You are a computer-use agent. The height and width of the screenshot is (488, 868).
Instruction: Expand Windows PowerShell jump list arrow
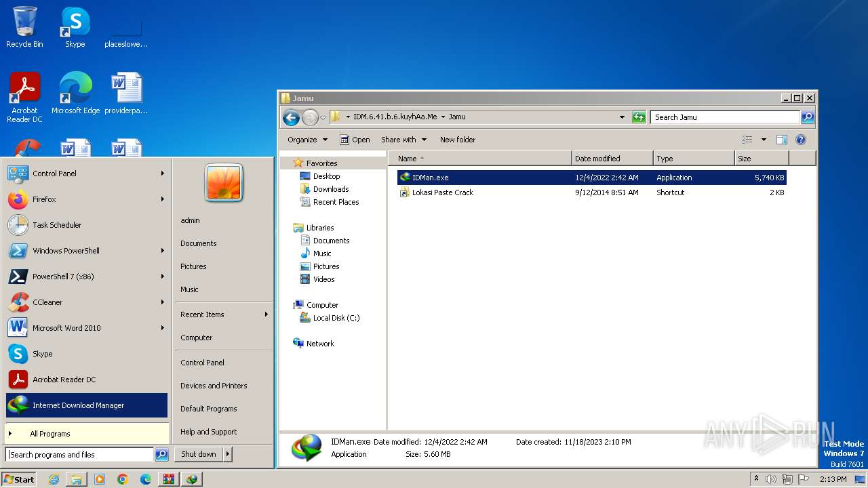163,251
